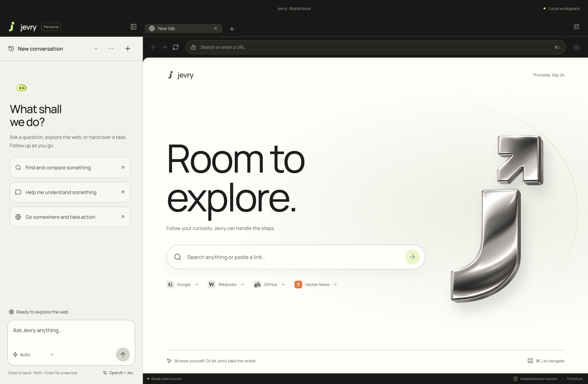
Task: Open a new browser tab with plus
Action: click(x=232, y=29)
